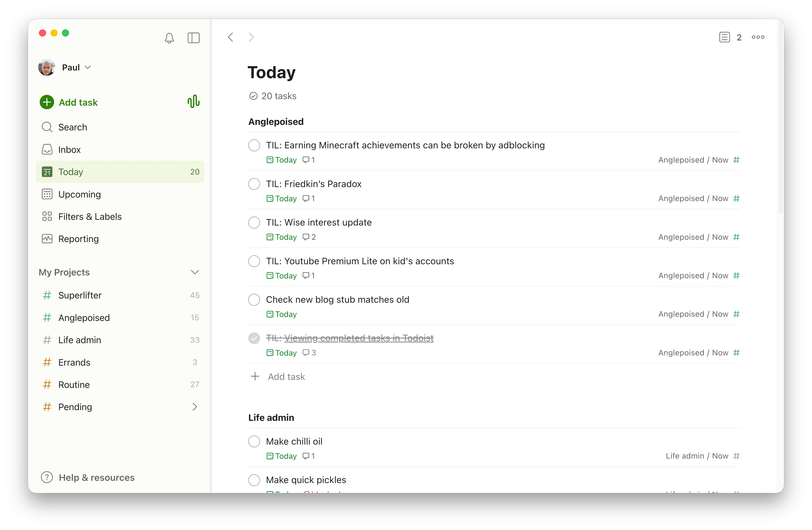Open Filters & Labels
The image size is (812, 530).
tap(120, 217)
